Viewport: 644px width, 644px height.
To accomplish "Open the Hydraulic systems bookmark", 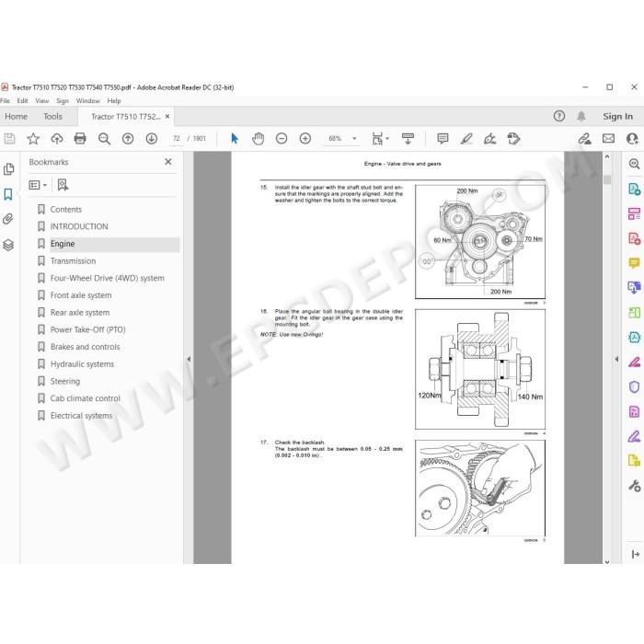I will pyautogui.click(x=82, y=364).
